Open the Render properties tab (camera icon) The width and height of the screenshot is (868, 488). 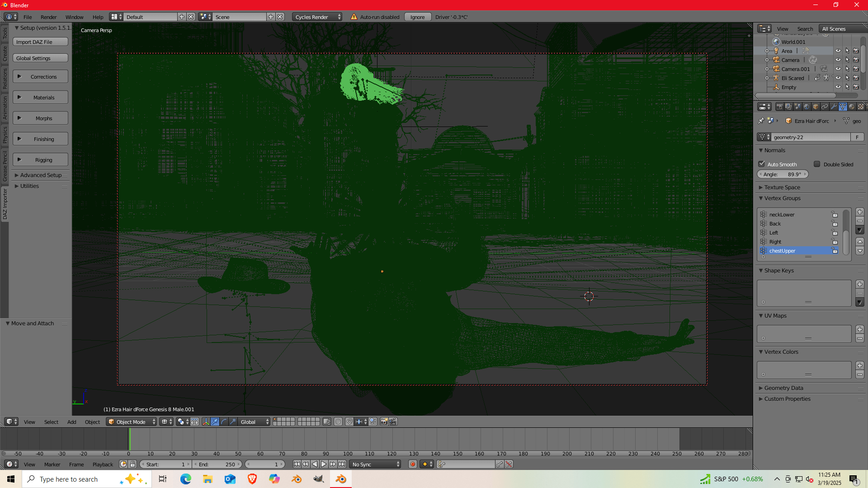point(780,107)
